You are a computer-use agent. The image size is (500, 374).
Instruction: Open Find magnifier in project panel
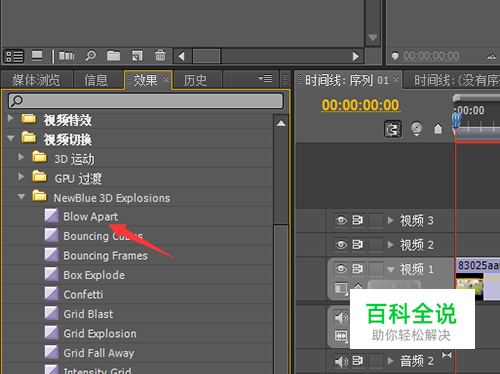(x=90, y=56)
